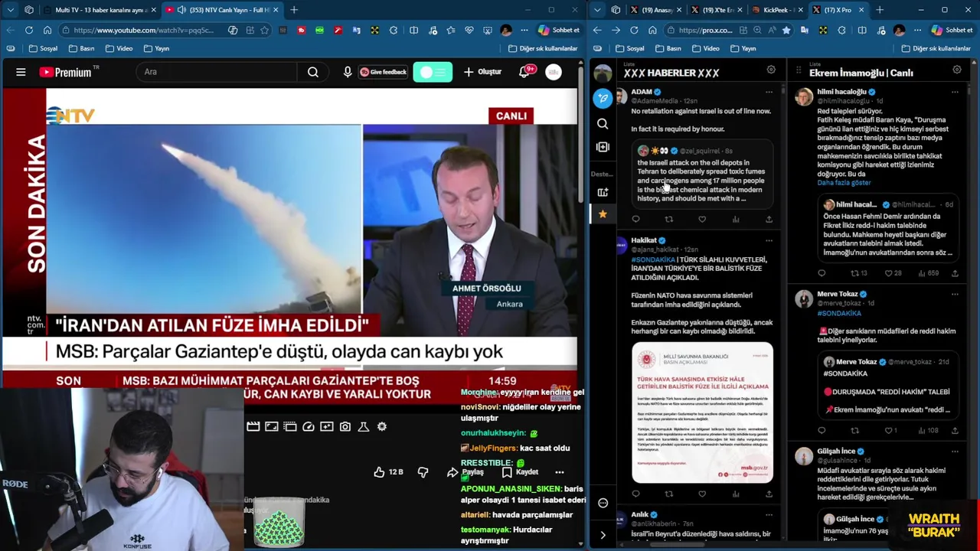
Task: Open YouTube account avatar menu
Action: tap(554, 72)
